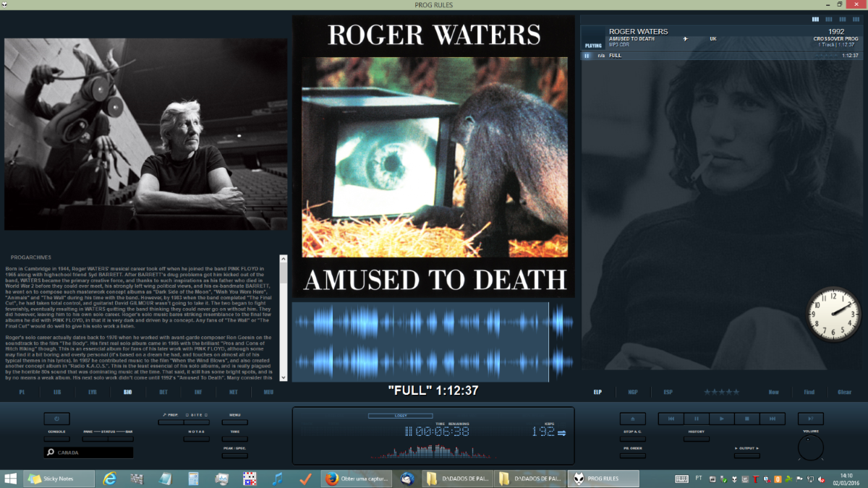
Task: Select the ELP playlist tab
Action: click(597, 392)
